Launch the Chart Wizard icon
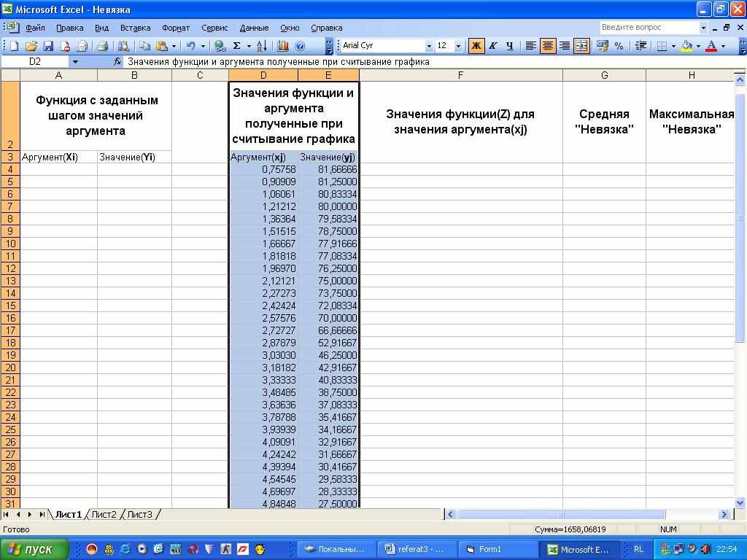Viewport: 747px width, 560px height. [283, 46]
